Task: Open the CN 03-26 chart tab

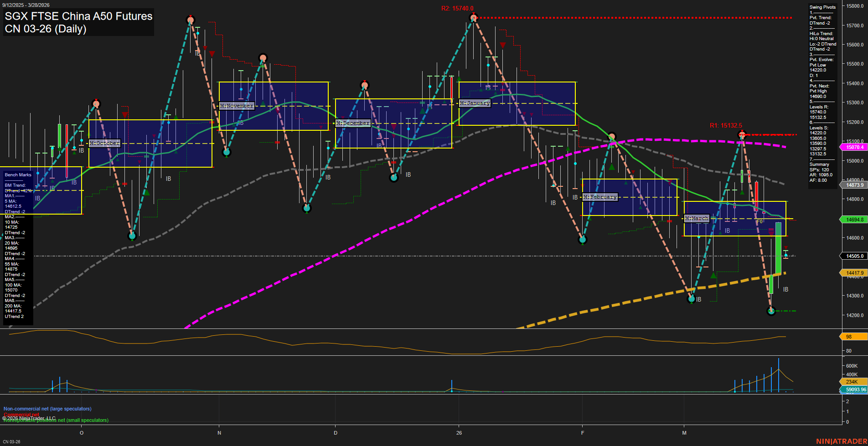Action: pyautogui.click(x=11, y=441)
